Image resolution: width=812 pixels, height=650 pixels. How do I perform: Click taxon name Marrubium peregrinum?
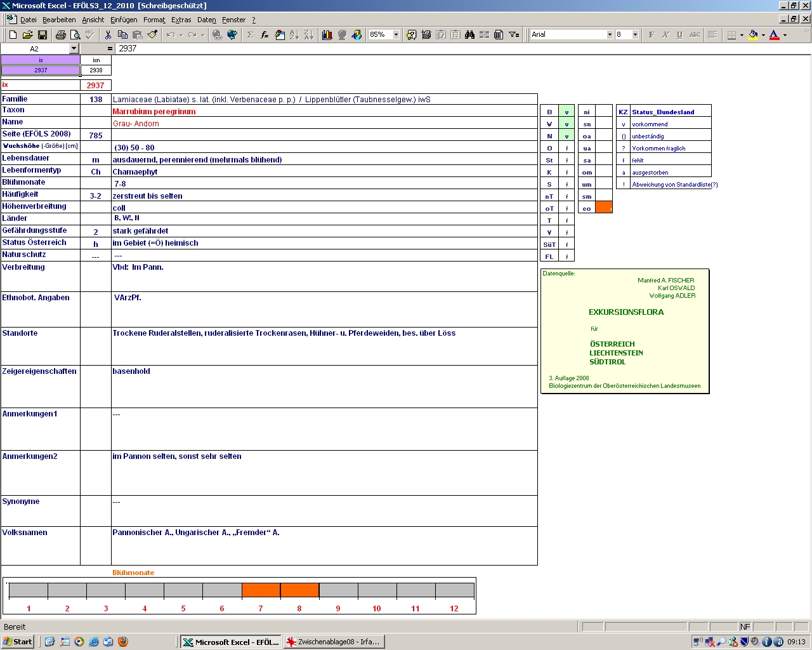154,112
